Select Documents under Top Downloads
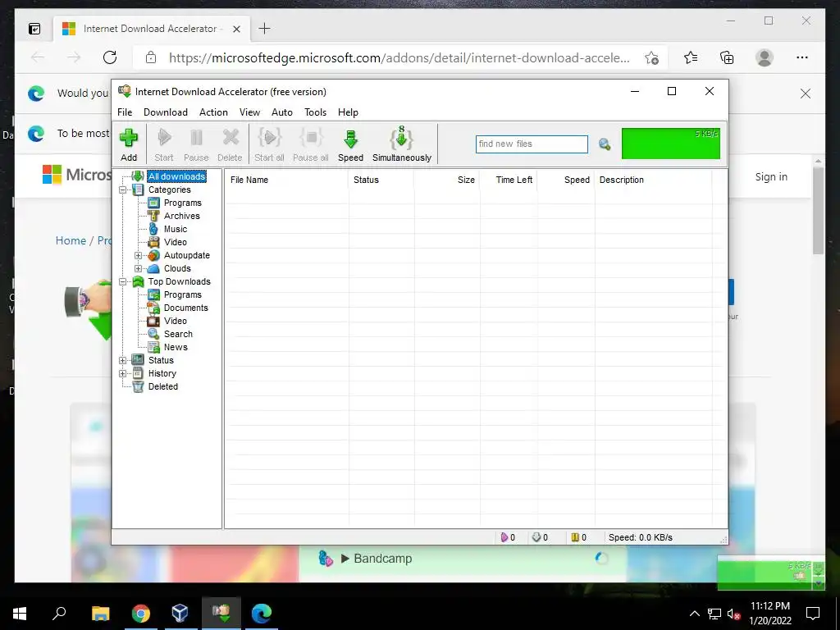Viewport: 840px width, 630px height. [186, 308]
